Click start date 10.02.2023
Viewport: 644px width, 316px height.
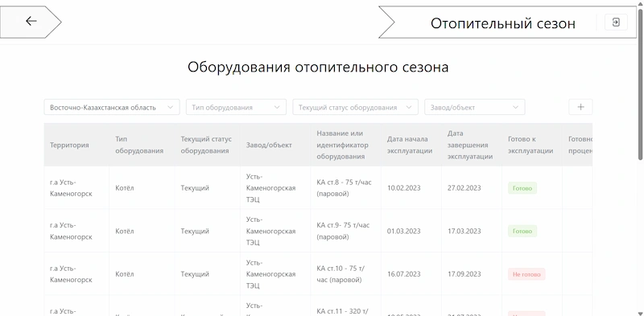click(x=404, y=188)
